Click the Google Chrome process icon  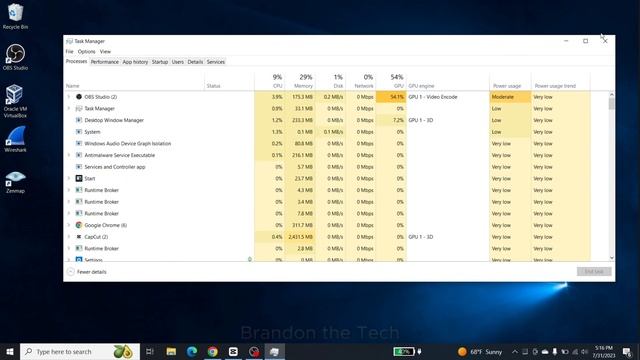point(79,225)
